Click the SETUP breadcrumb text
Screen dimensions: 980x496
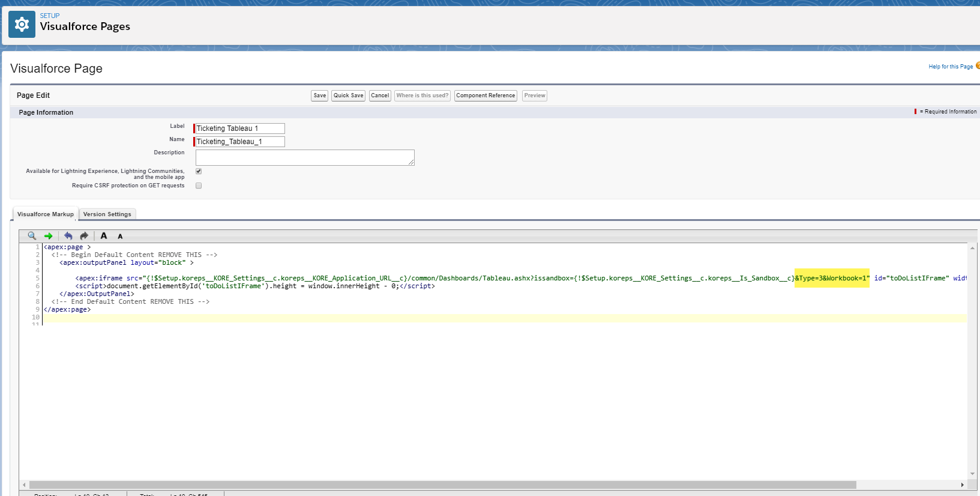[x=50, y=16]
